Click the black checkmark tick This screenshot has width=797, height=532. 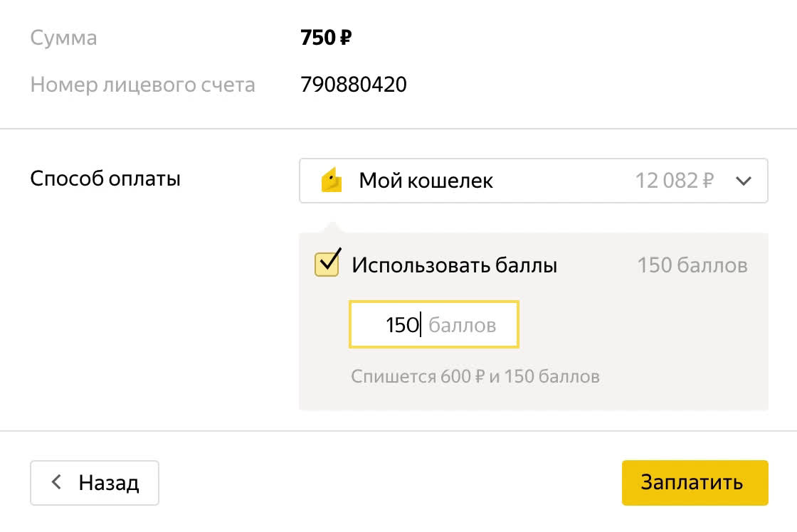point(330,260)
